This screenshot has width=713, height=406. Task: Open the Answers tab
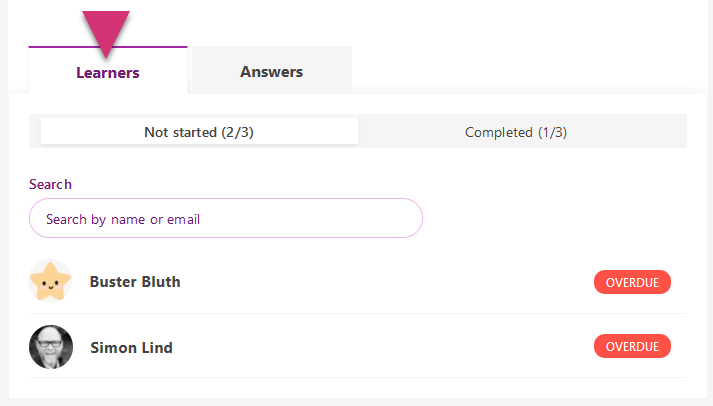click(x=271, y=72)
